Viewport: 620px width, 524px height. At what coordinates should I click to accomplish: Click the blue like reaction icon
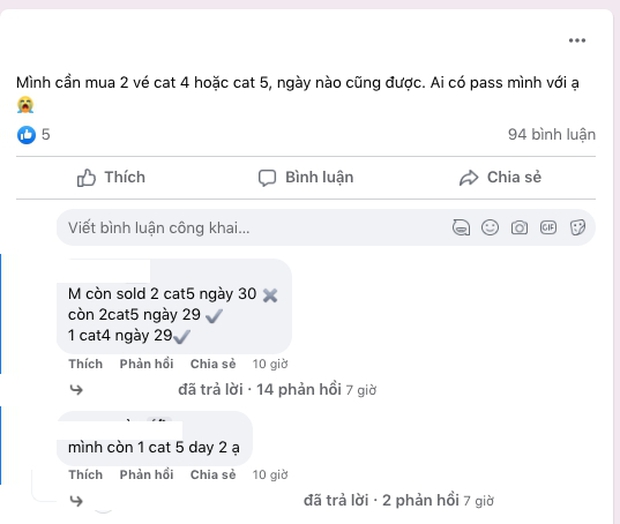(26, 134)
